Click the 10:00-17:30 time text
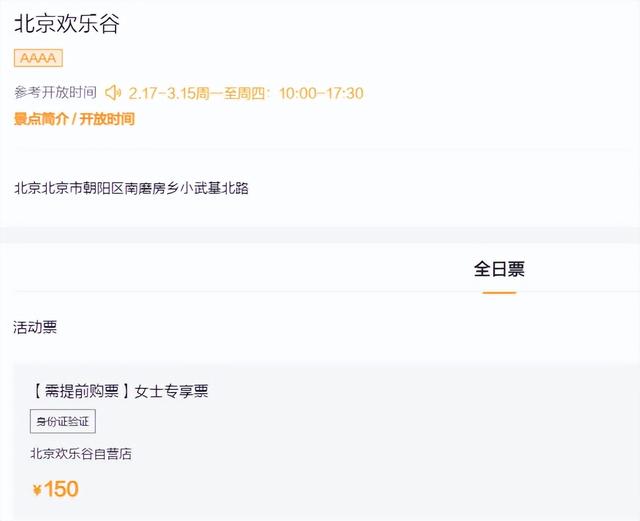 (321, 94)
